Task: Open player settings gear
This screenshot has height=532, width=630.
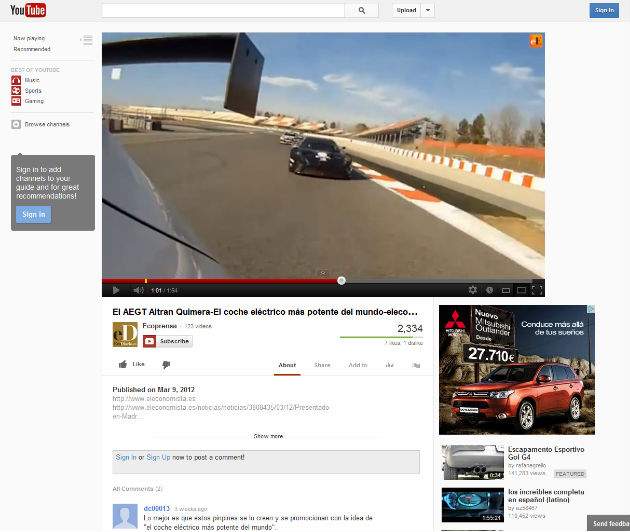Action: (473, 290)
